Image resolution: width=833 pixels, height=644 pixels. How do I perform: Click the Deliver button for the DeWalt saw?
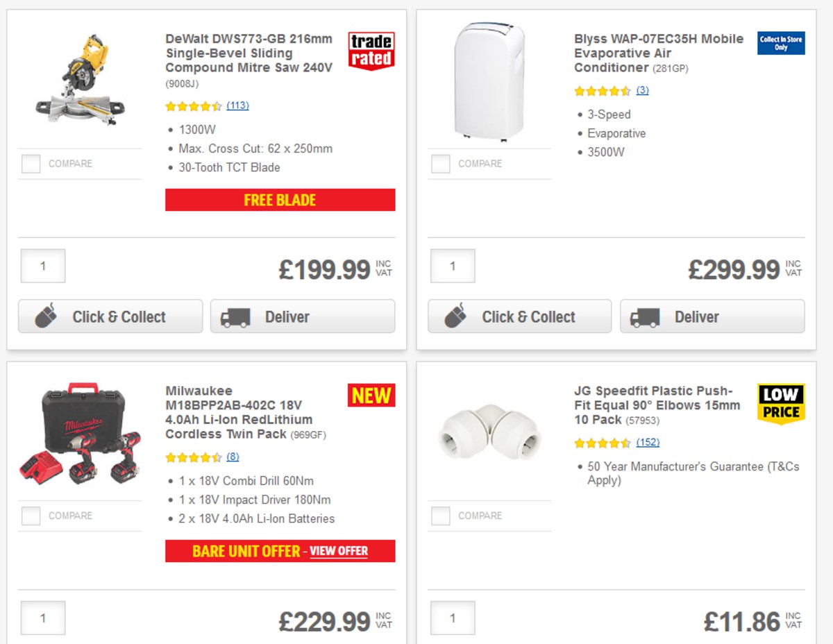[301, 316]
